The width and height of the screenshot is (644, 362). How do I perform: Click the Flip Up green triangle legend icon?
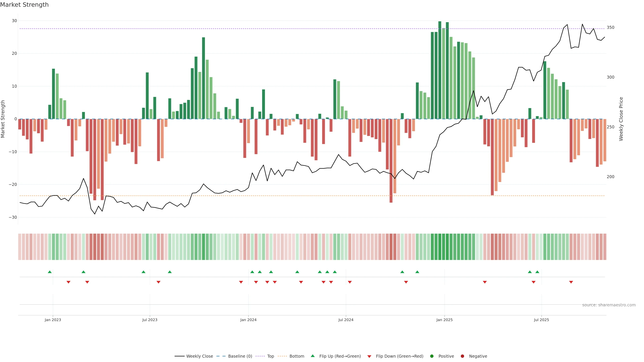point(312,356)
